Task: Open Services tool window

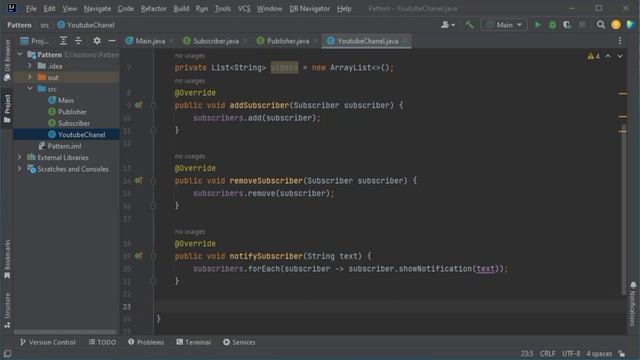Action: coord(239,342)
